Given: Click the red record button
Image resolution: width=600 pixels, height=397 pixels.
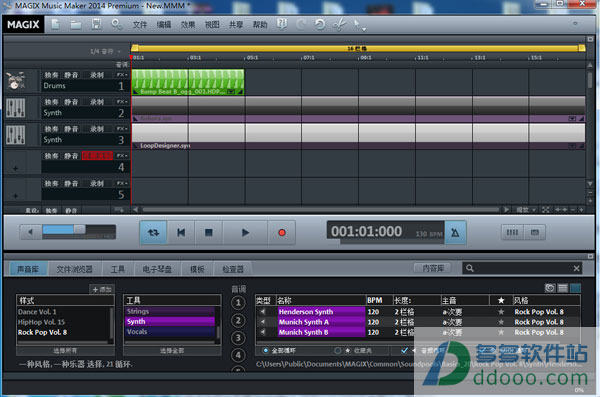Looking at the screenshot, I should point(282,232).
